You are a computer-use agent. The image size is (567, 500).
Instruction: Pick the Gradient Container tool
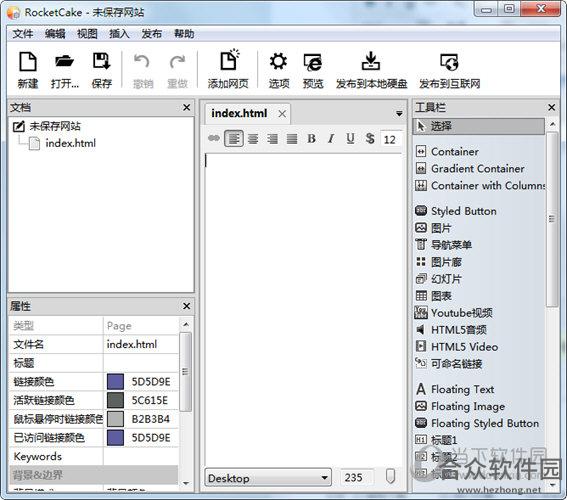pyautogui.click(x=470, y=168)
